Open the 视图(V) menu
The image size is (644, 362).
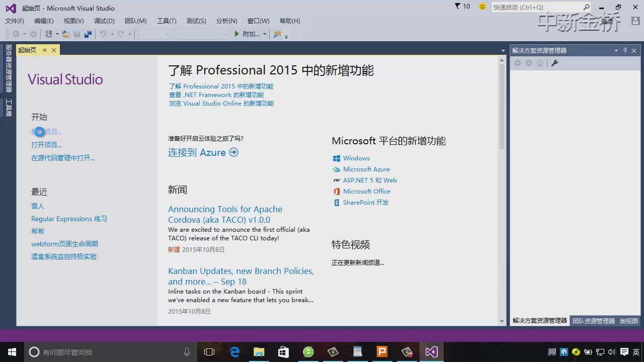click(73, 21)
